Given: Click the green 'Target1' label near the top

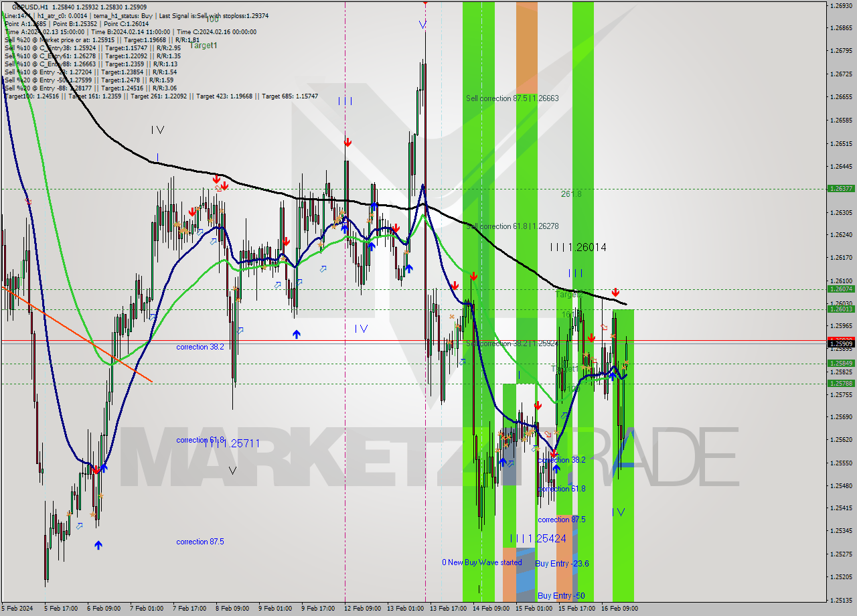Looking at the screenshot, I should point(204,46).
